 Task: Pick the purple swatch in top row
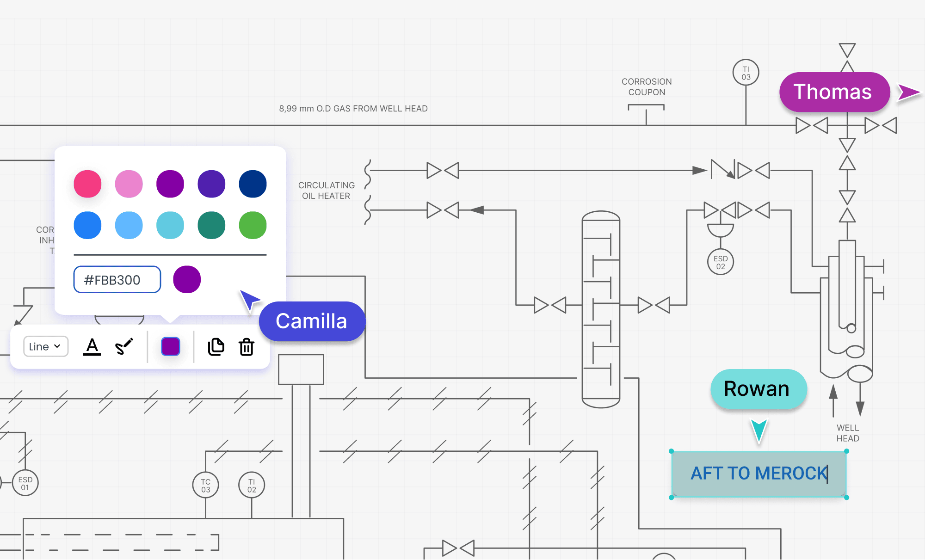point(170,184)
